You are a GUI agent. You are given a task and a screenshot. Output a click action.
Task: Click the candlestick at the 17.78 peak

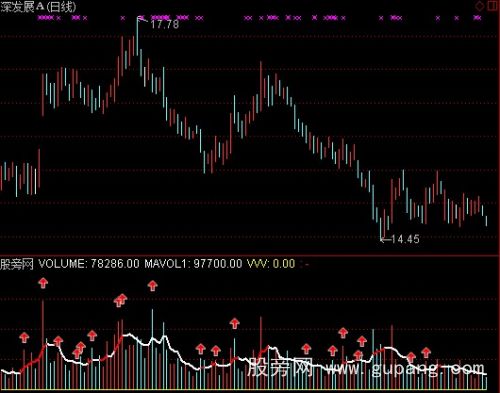(x=137, y=36)
